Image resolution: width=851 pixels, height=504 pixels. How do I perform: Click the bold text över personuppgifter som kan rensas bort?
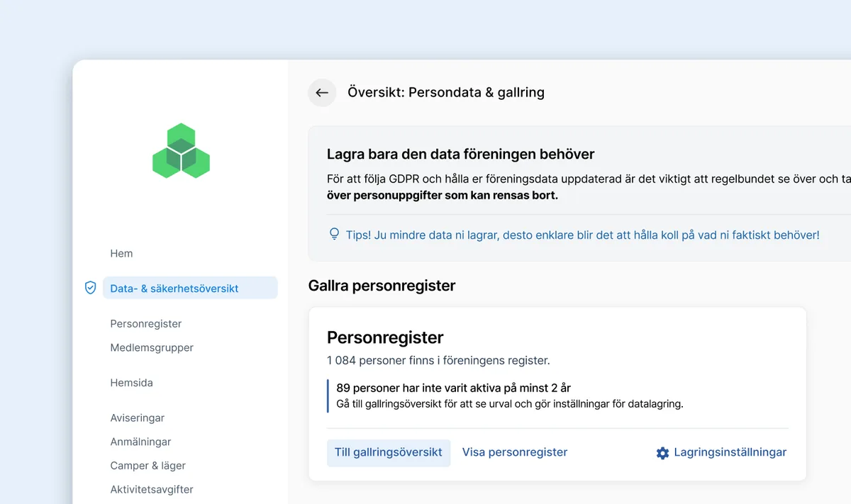[443, 195]
